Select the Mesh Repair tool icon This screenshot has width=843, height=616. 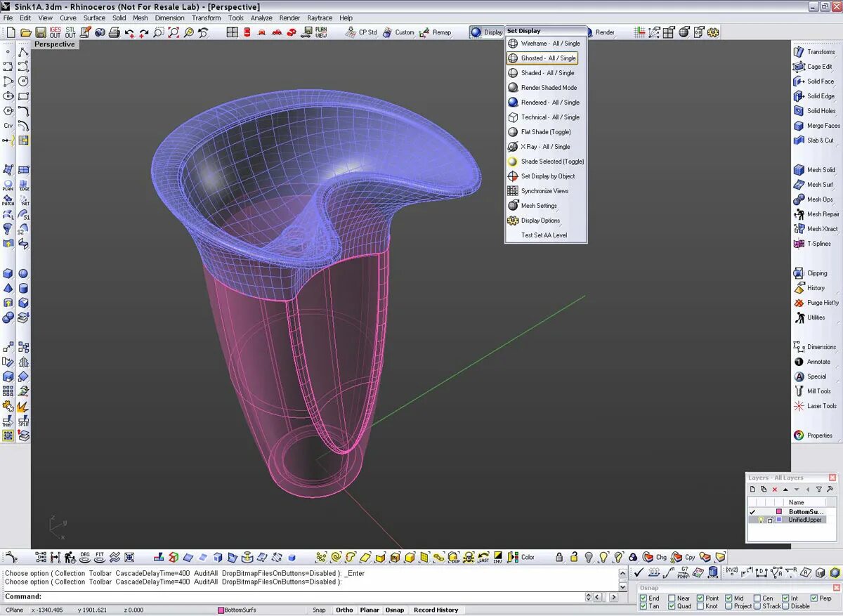point(799,214)
